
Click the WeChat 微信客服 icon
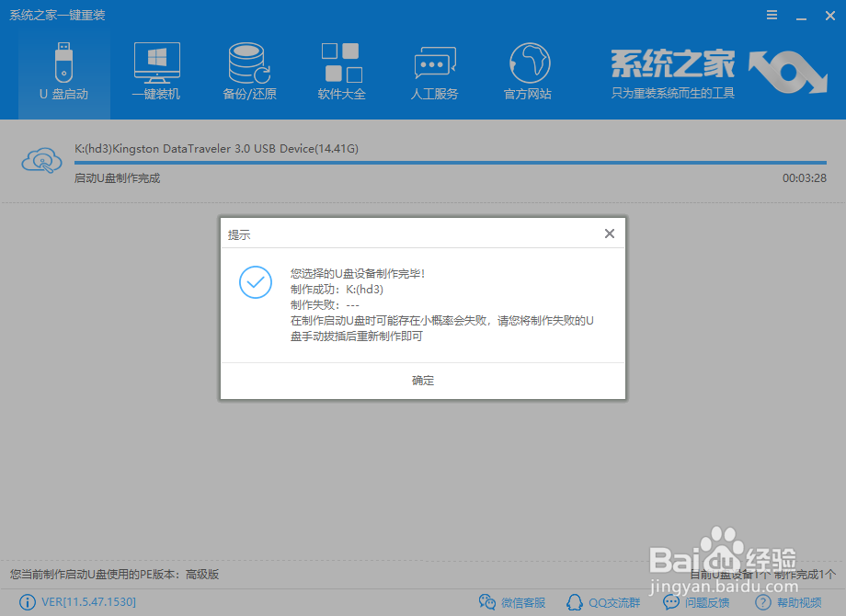pyautogui.click(x=487, y=602)
